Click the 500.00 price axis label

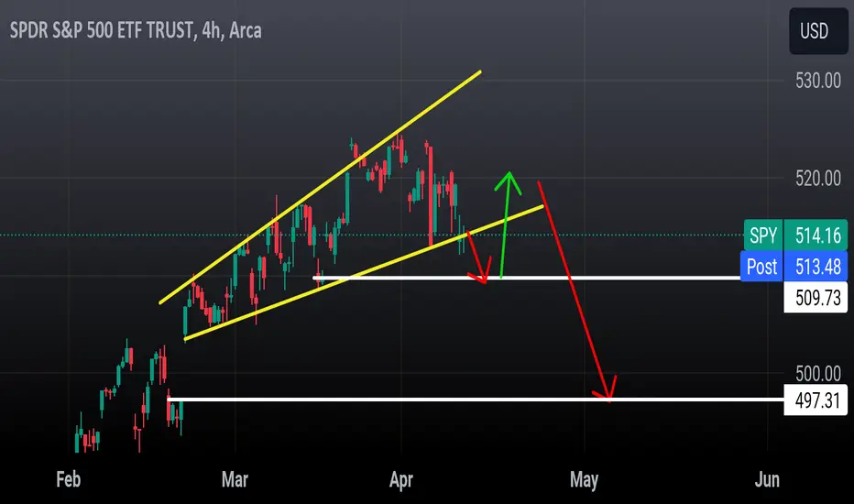818,374
